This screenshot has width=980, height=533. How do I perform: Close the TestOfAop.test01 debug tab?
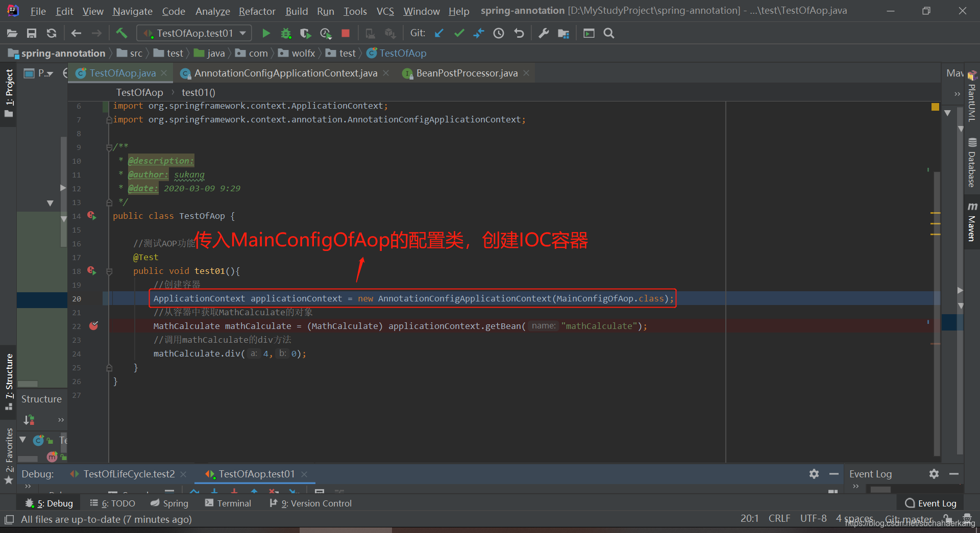pos(304,474)
